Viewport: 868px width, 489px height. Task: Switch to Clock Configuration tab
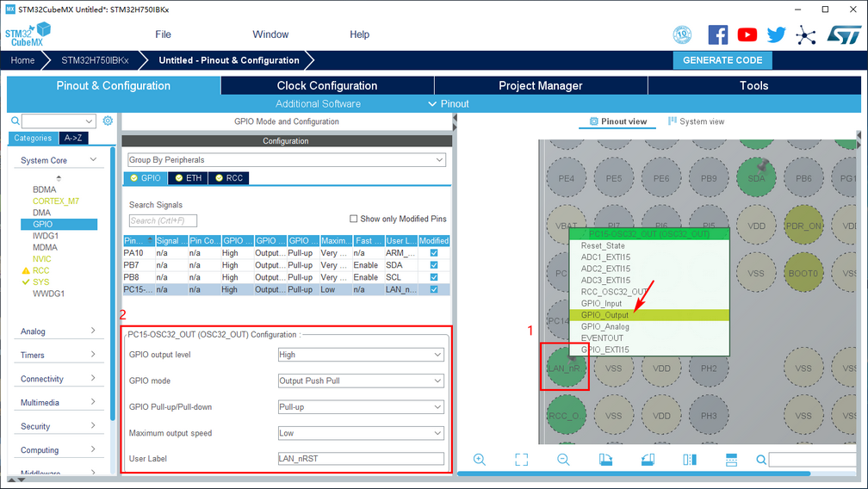(x=327, y=85)
